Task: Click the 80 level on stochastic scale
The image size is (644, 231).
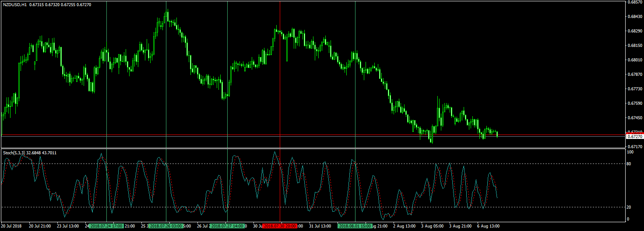Action: click(x=630, y=164)
